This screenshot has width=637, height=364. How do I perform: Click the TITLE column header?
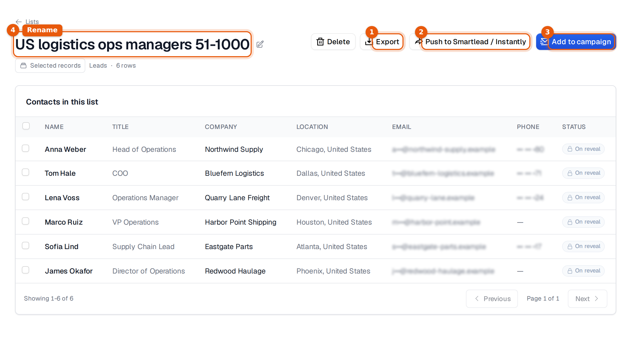click(120, 127)
